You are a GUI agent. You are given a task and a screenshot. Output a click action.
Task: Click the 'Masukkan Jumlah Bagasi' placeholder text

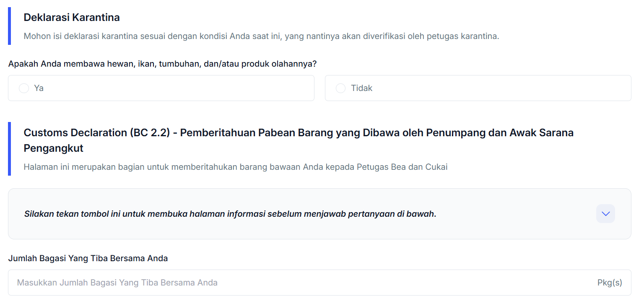[117, 283]
